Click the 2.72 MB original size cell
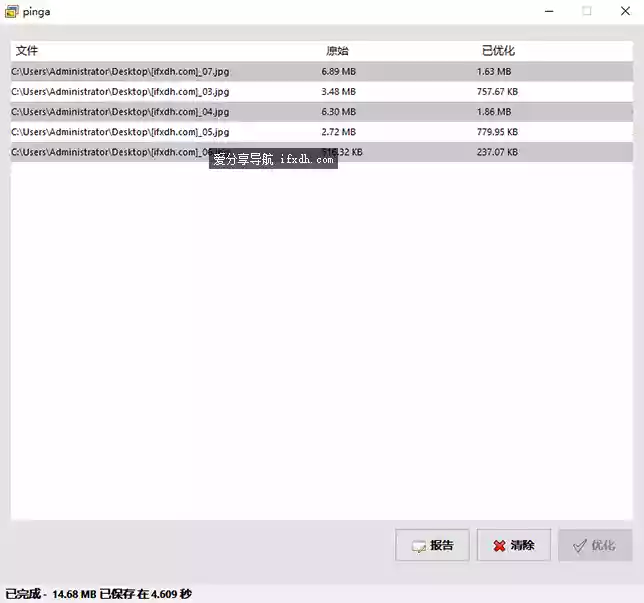The image size is (644, 603). 338,132
